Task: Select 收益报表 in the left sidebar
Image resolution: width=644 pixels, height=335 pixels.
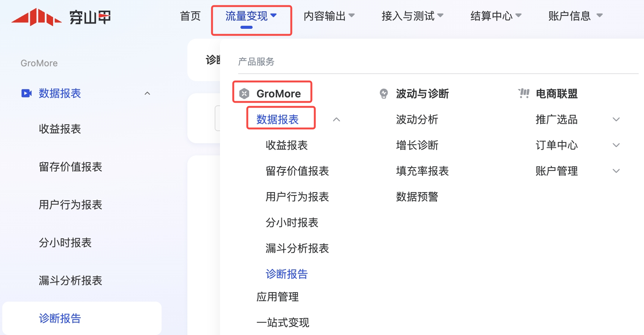Action: [60, 129]
